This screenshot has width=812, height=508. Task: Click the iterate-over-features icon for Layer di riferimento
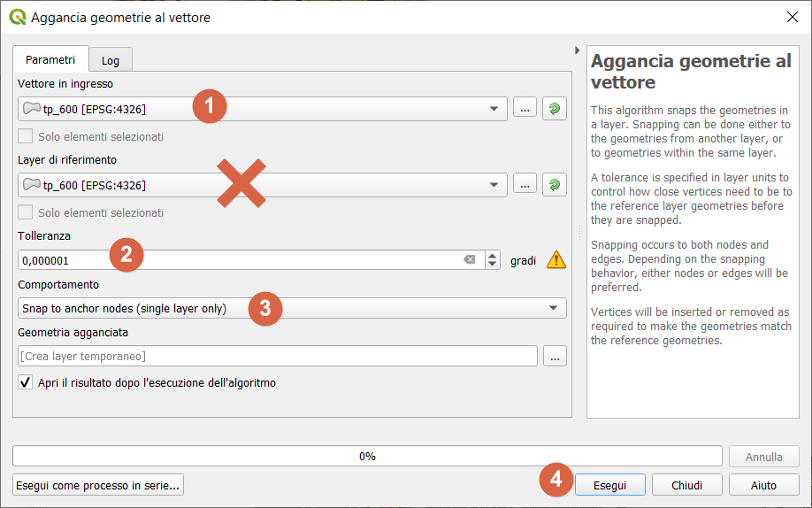554,185
